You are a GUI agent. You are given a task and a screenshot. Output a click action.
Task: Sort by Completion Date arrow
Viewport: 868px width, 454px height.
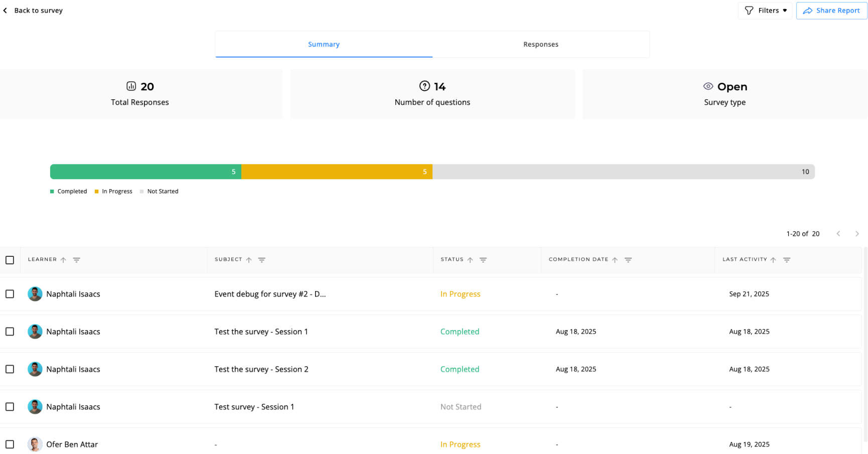pos(615,260)
